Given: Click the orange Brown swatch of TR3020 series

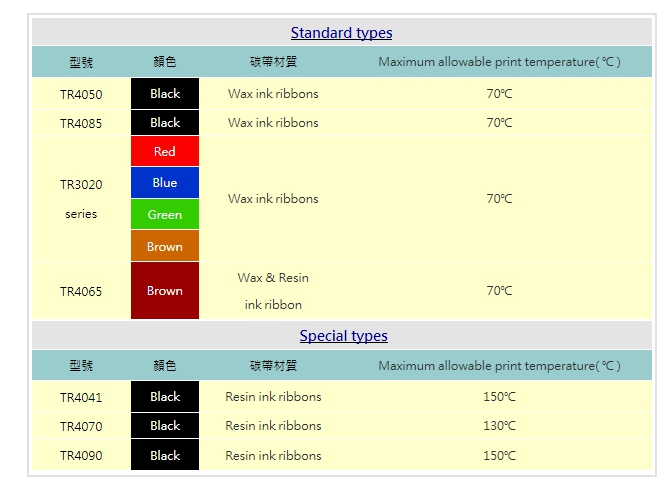Looking at the screenshot, I should pos(165,246).
